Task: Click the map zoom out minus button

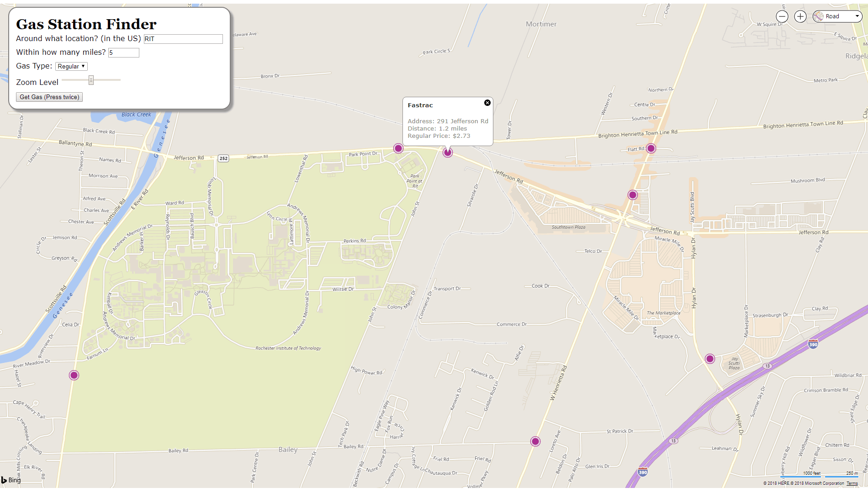Action: click(782, 16)
